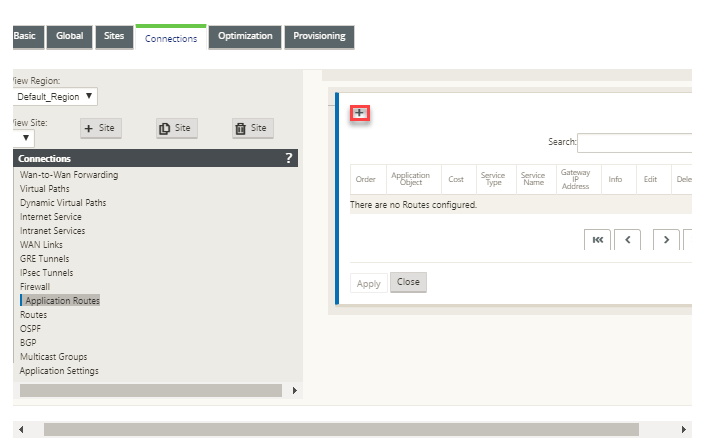Switch to the Optimization tab

click(245, 36)
